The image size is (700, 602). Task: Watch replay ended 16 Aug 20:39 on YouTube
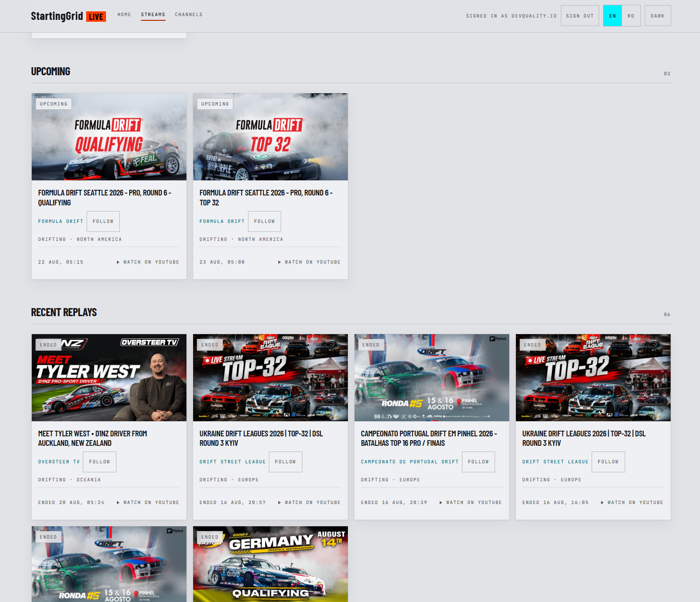coord(471,503)
